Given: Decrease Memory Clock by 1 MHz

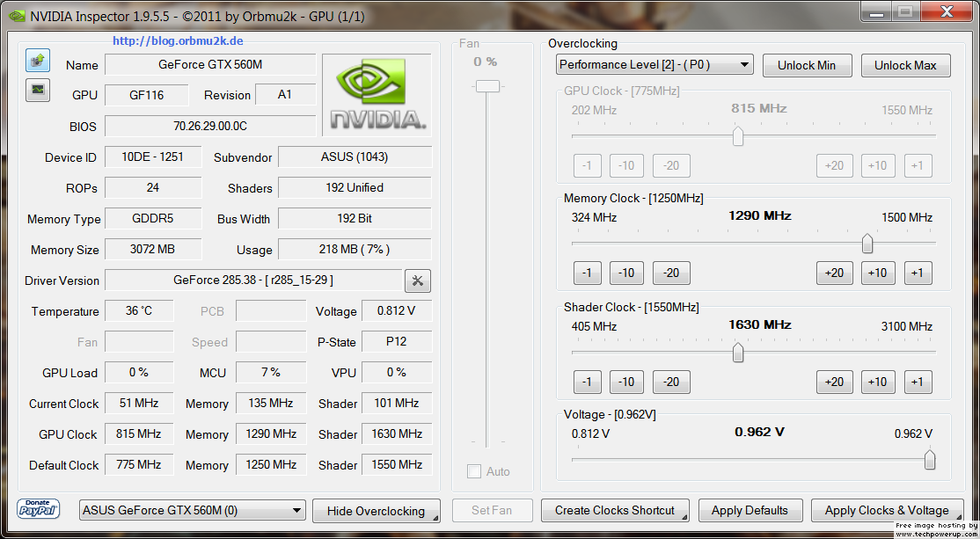Looking at the screenshot, I should tap(587, 273).
